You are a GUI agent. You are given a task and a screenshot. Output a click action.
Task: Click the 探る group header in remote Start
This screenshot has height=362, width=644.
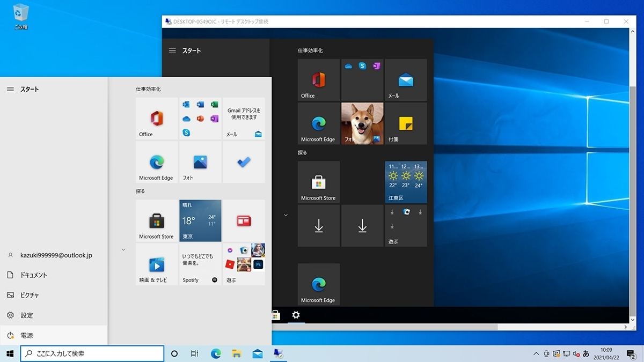coord(303,152)
